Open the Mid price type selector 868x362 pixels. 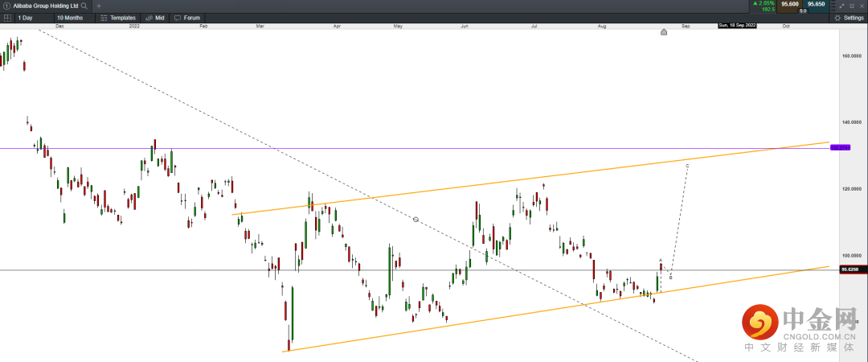(155, 18)
